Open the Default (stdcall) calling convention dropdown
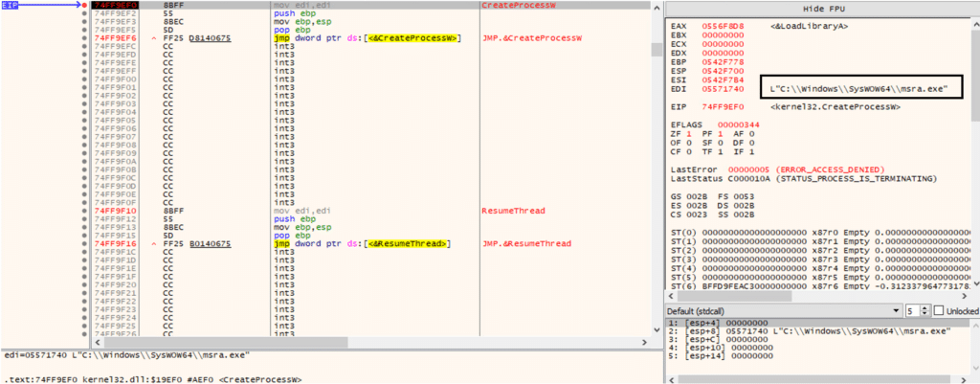The width and height of the screenshot is (980, 384). tap(785, 311)
